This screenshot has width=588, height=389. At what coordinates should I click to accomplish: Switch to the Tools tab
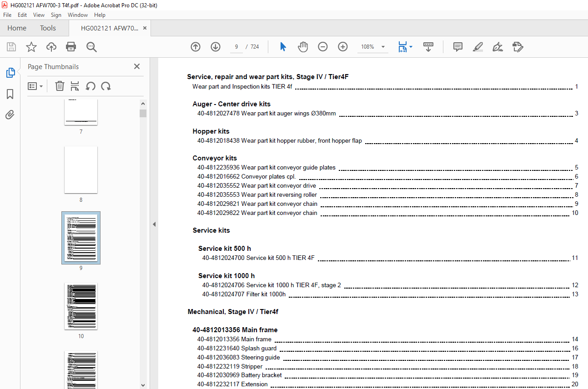click(48, 28)
